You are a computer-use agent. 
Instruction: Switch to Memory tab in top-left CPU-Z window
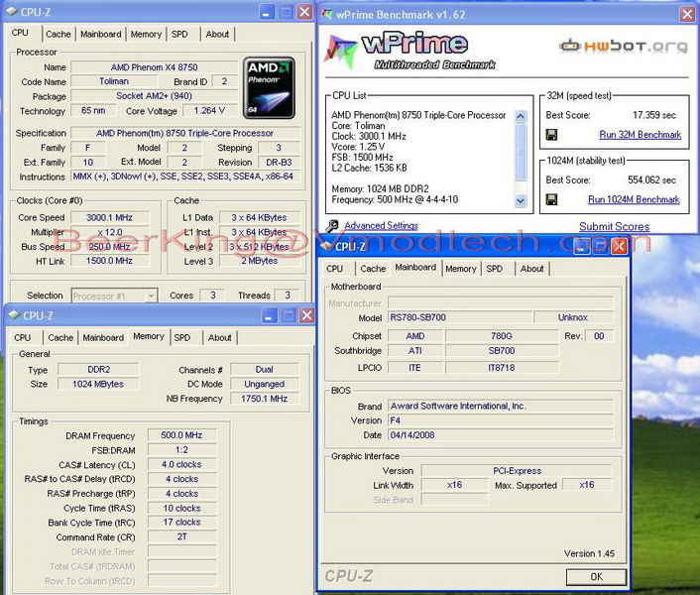pos(146,34)
